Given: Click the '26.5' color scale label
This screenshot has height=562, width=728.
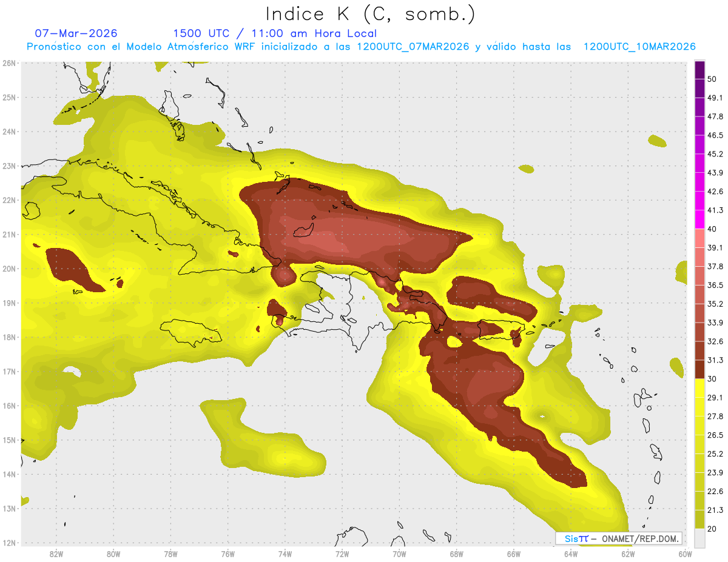Looking at the screenshot, I should click(715, 435).
